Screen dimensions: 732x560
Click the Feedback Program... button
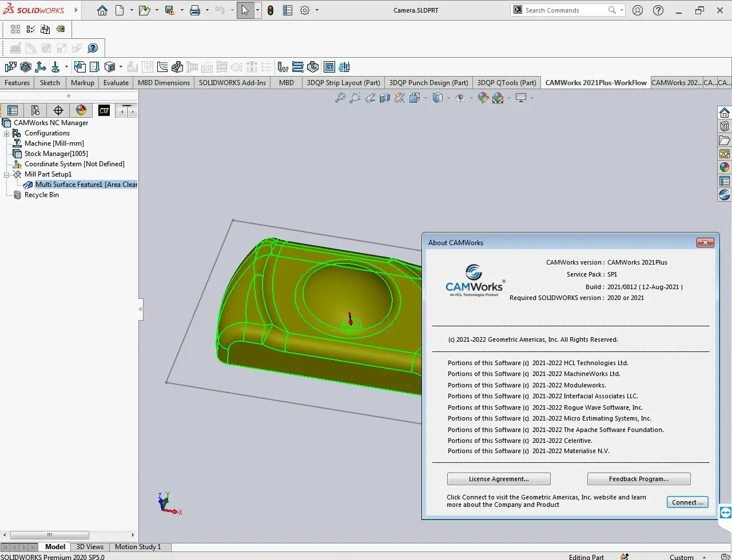[x=639, y=479]
